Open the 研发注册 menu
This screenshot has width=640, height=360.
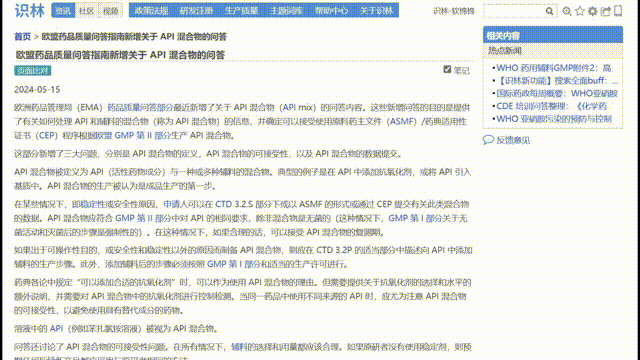[x=196, y=11]
